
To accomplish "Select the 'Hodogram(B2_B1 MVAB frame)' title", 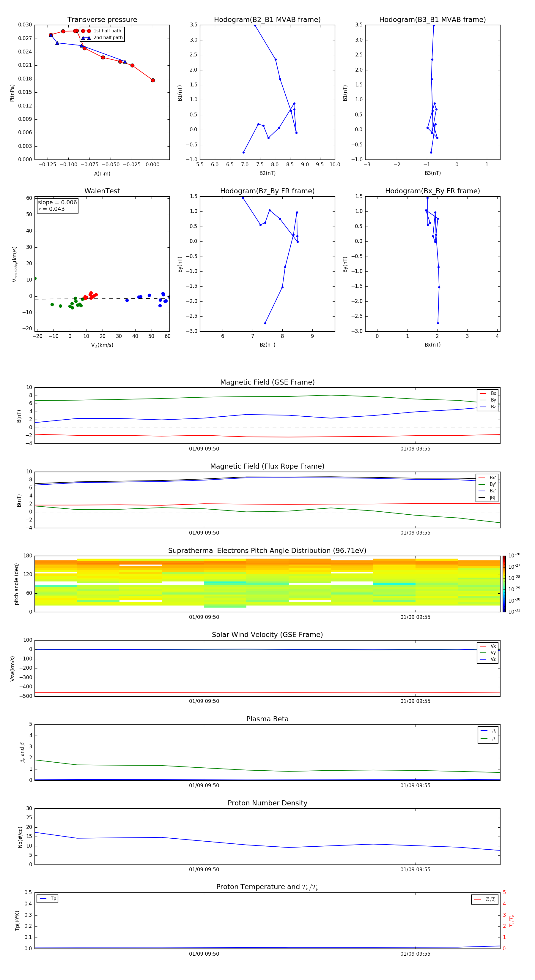I will click(x=267, y=20).
